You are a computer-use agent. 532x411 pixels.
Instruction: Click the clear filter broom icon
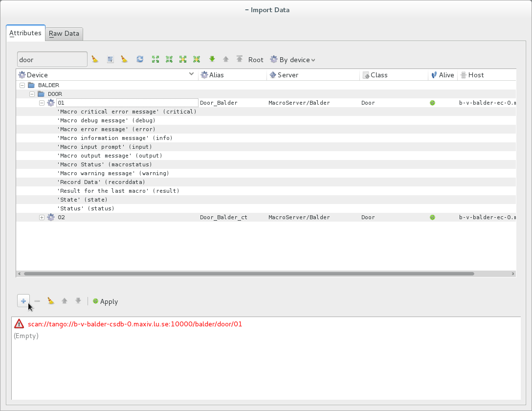click(95, 59)
